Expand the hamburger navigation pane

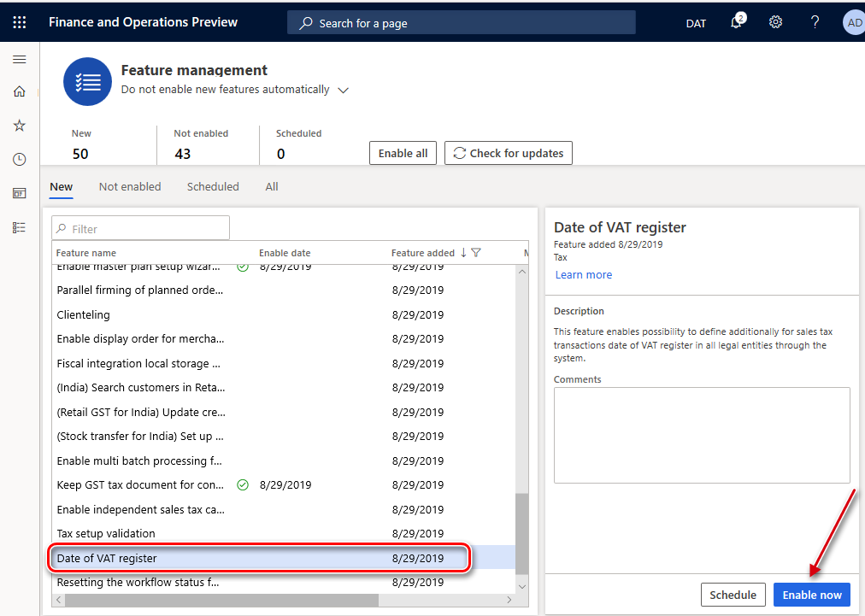[20, 59]
